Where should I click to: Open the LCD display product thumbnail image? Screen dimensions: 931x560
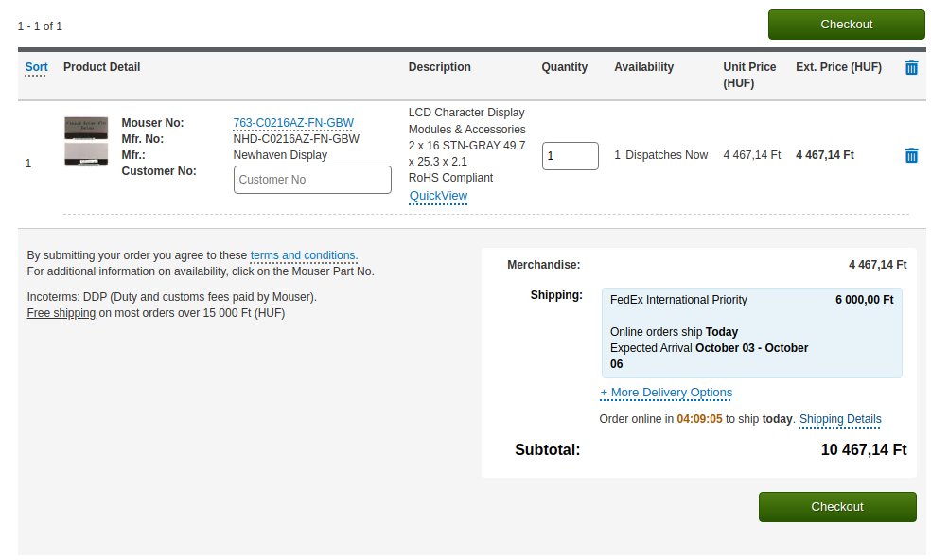[86, 141]
